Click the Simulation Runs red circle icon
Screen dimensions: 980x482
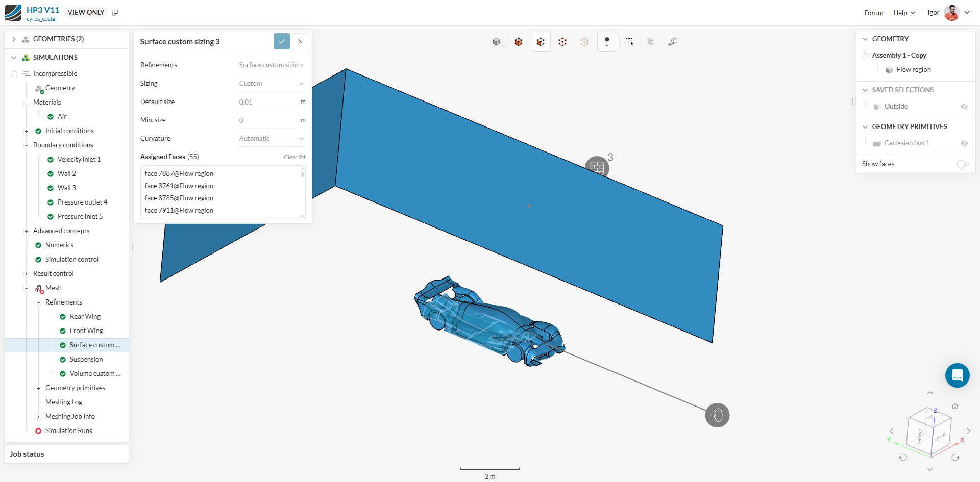38,431
